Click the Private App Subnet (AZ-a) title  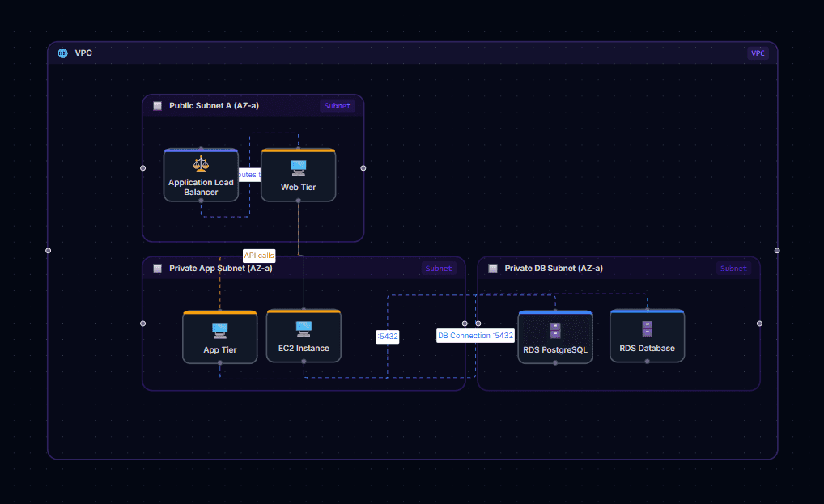click(221, 269)
